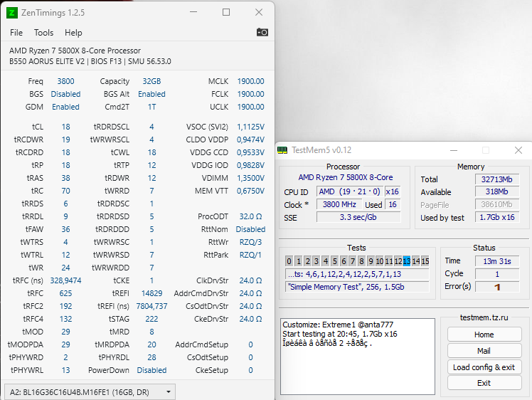
Task: Click the tRFC value 625
Action: (x=66, y=293)
